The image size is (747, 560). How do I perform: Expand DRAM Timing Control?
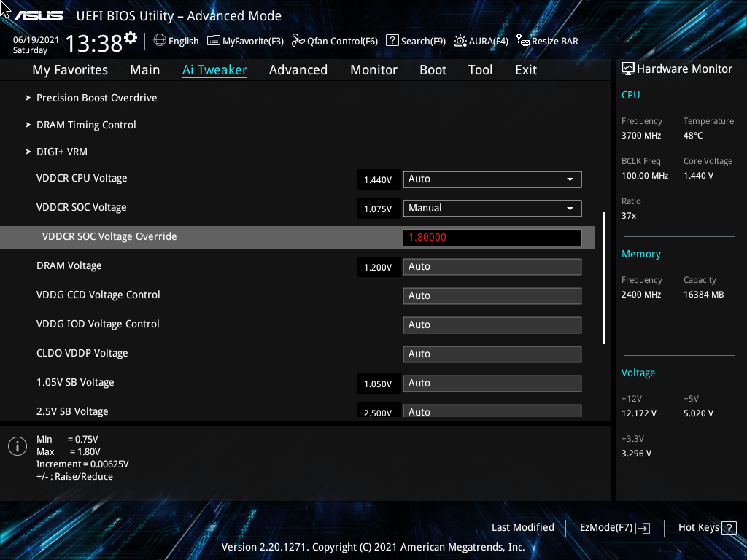86,125
